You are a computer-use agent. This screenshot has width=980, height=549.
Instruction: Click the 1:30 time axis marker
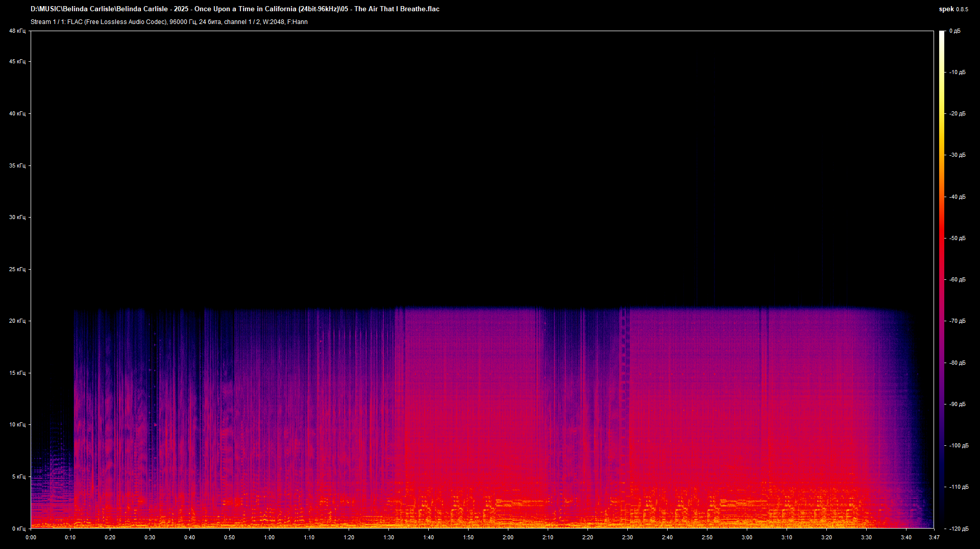tap(388, 537)
